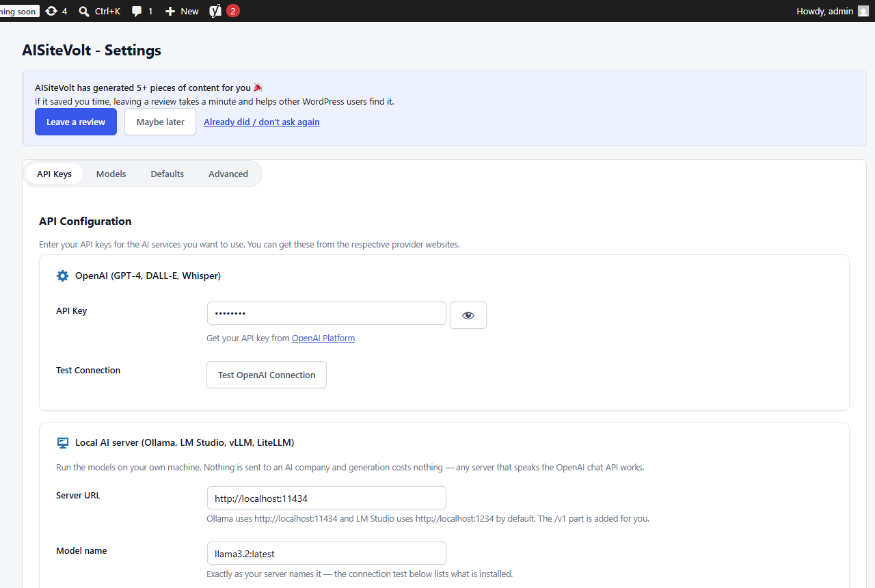Click the Leave a review button

point(76,122)
